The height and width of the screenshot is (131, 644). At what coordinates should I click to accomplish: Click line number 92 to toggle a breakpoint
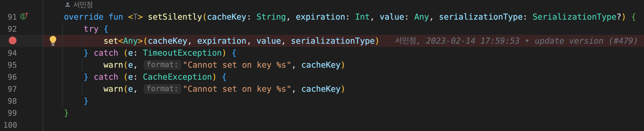(x=12, y=29)
